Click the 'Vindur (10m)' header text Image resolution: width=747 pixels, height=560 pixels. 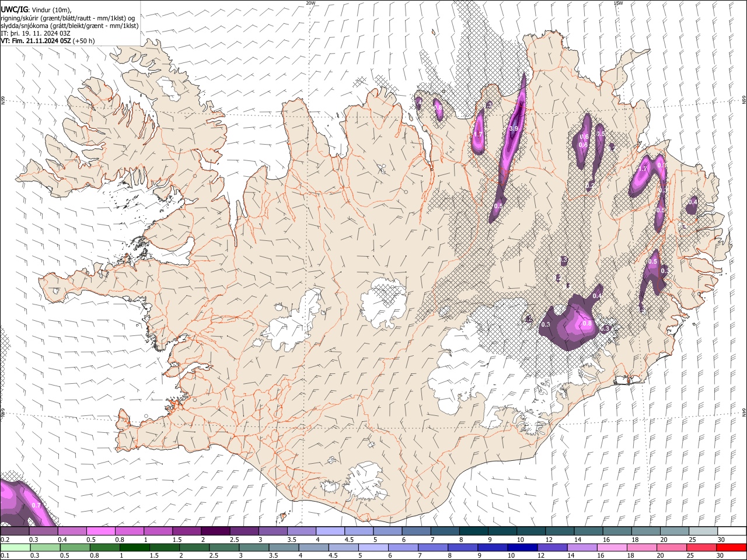point(51,10)
